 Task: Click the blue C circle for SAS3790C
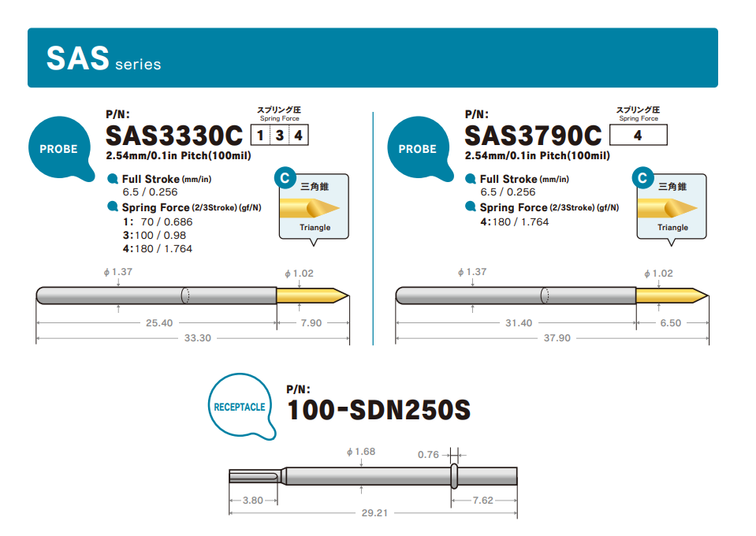[642, 178]
